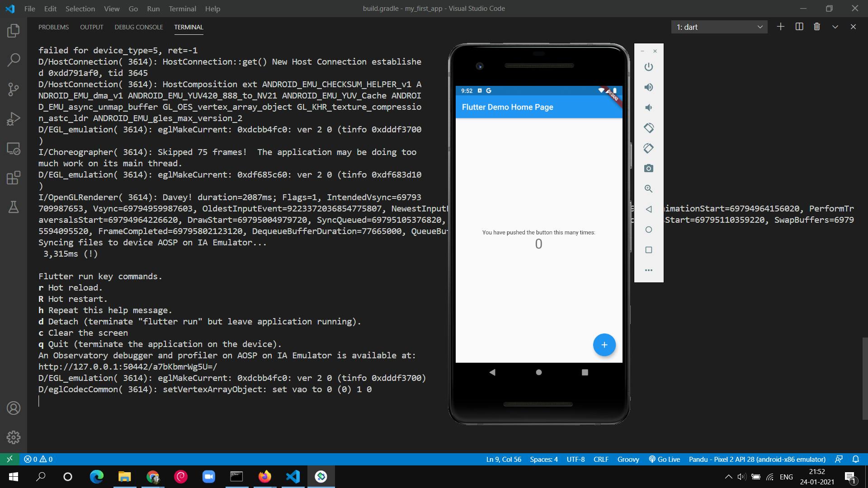Open the File menu

[x=29, y=9]
